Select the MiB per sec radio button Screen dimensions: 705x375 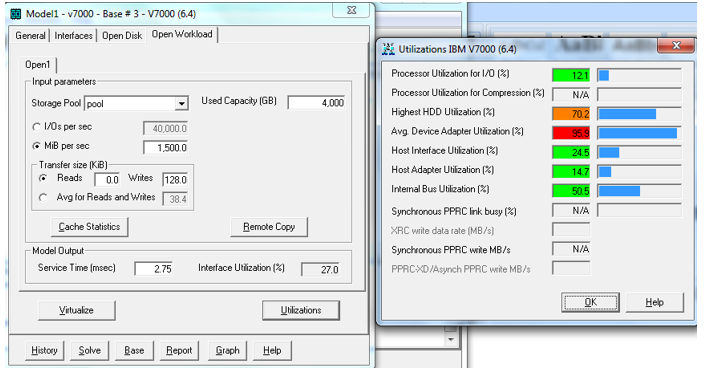pos(36,146)
